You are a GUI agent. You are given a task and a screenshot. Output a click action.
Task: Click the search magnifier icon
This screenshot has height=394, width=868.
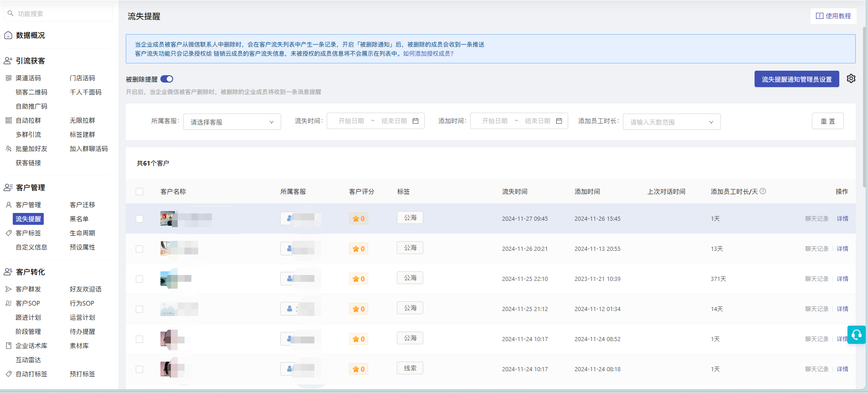click(10, 13)
